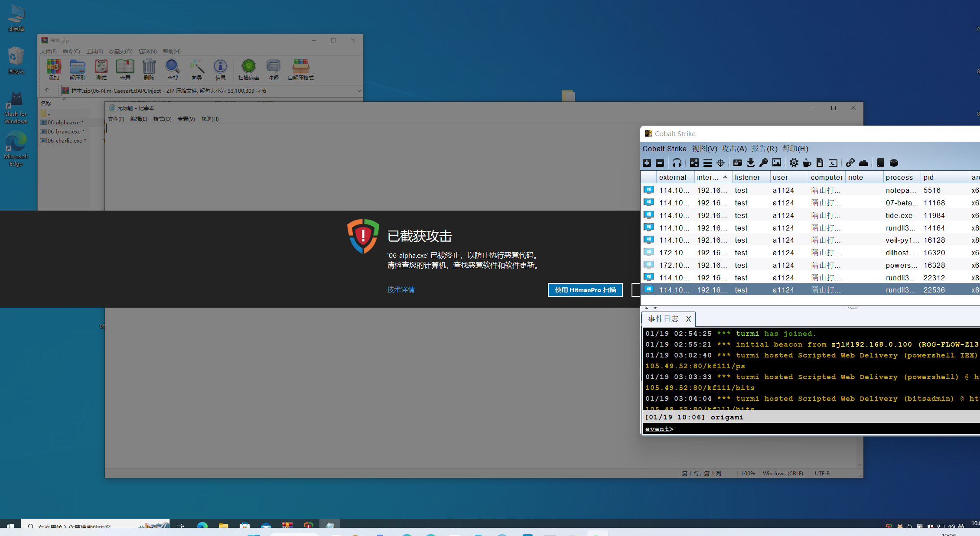Sort by the internal column arrow

[725, 177]
